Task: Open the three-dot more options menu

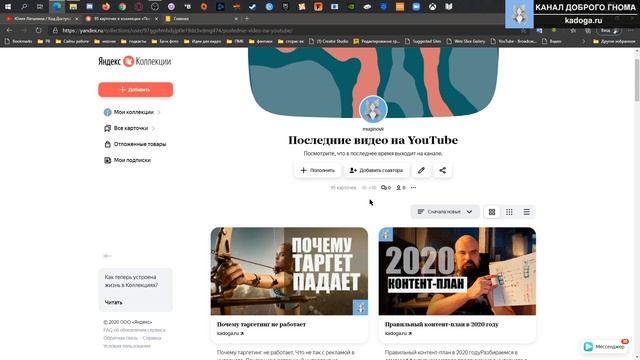Action: point(413,188)
